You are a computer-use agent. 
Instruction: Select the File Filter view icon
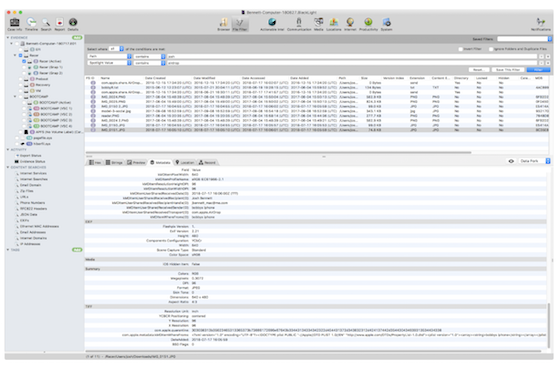point(240,23)
